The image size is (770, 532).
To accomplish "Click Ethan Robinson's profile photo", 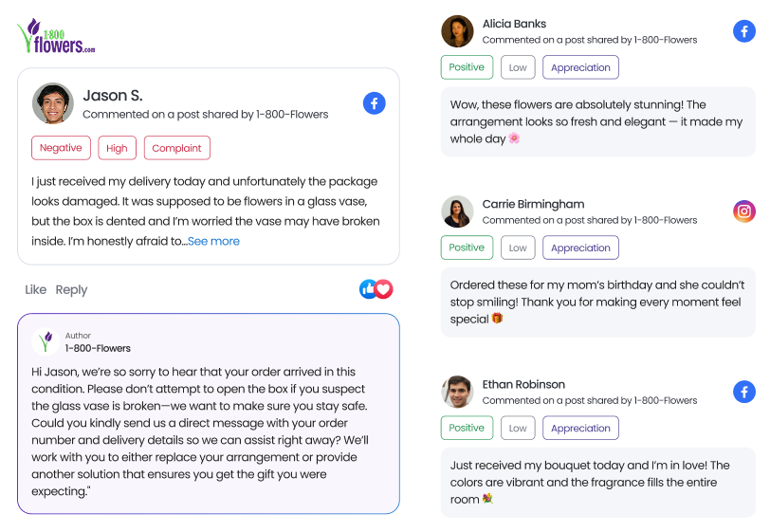I will coord(457,392).
